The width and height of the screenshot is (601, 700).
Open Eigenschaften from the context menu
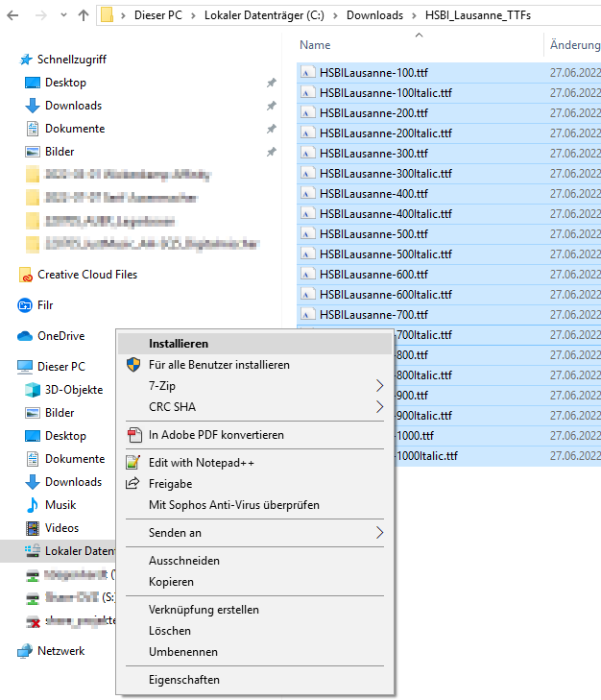[183, 680]
